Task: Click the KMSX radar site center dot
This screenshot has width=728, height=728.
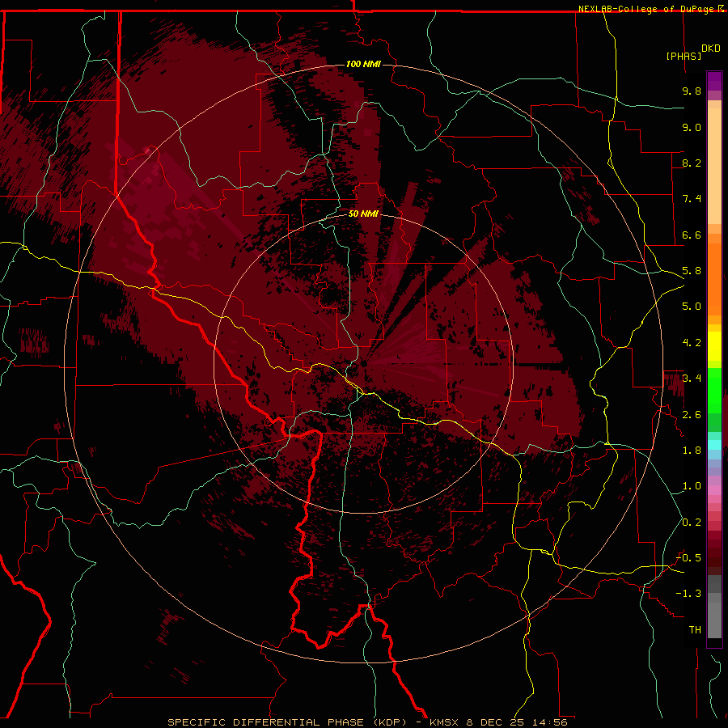Action: [x=363, y=363]
